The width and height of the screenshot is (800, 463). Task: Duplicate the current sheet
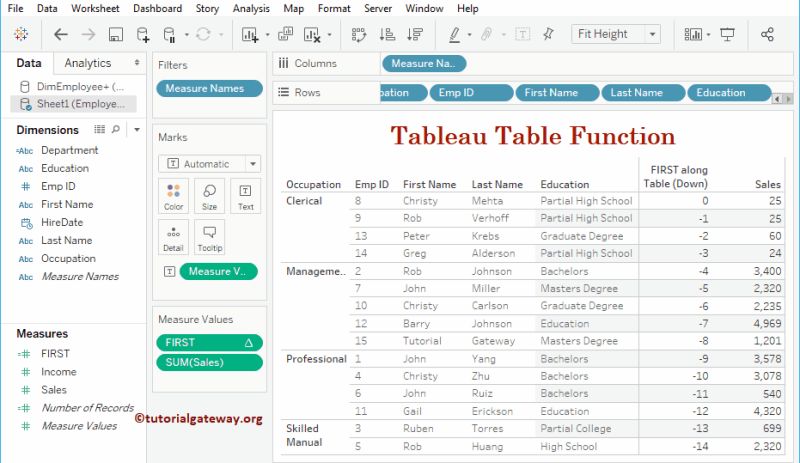pyautogui.click(x=285, y=34)
